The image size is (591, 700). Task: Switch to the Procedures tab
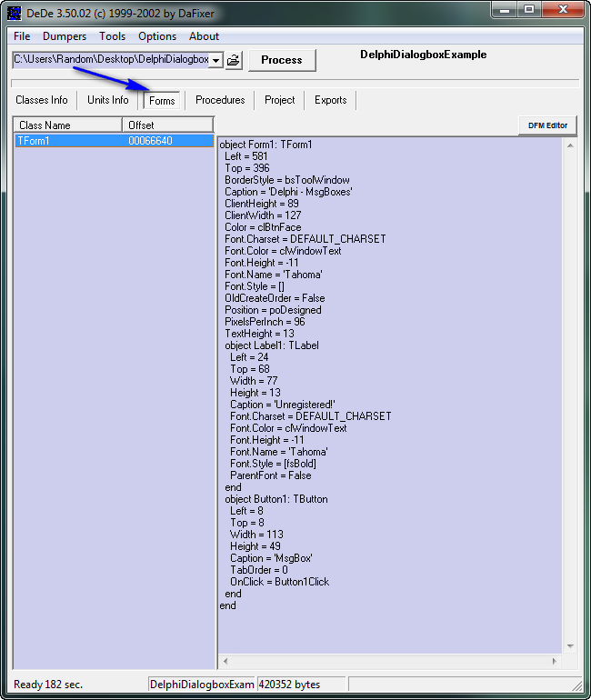220,100
